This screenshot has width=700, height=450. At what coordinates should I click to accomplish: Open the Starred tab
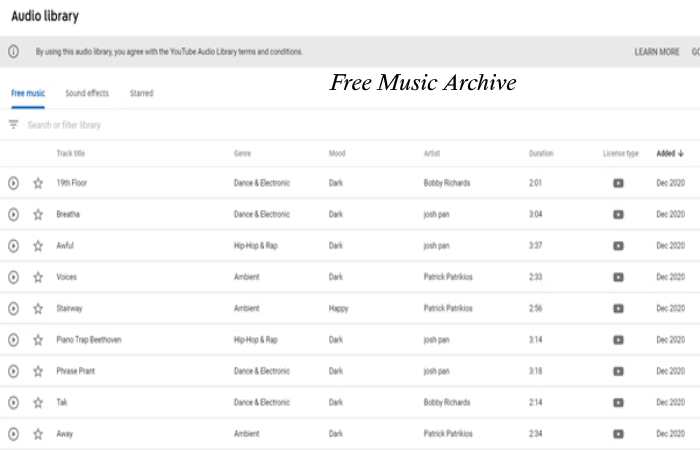pos(142,93)
